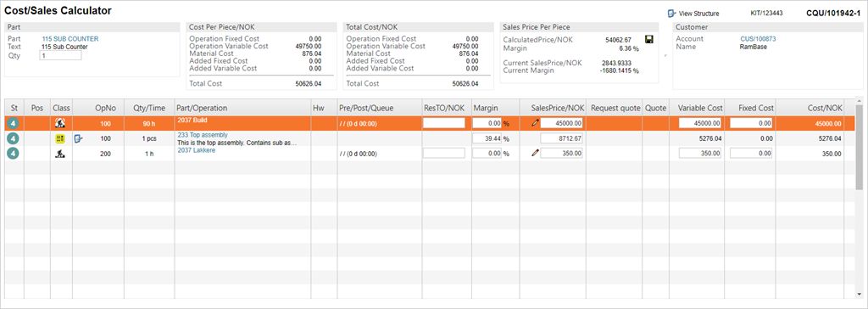Click the Qty input field

(60, 55)
